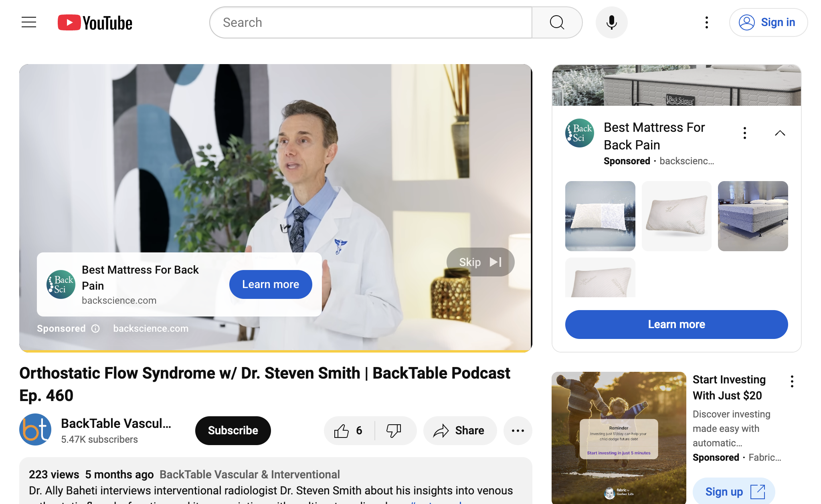Click the mattress banner image in sidebar
This screenshot has height=504, width=821.
[x=677, y=85]
